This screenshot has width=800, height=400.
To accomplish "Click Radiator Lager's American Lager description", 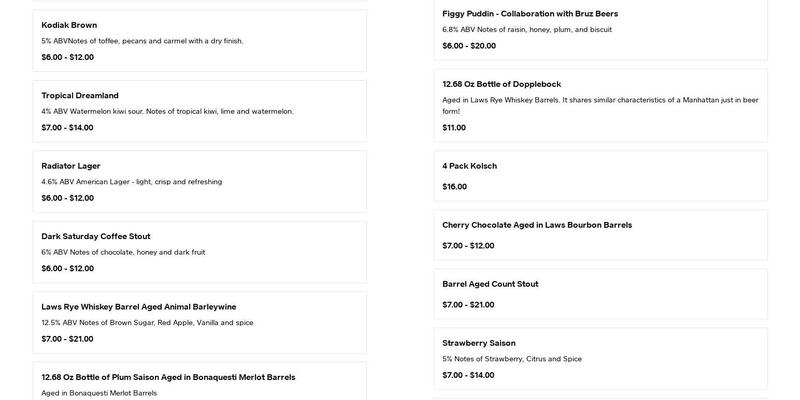I will [132, 182].
